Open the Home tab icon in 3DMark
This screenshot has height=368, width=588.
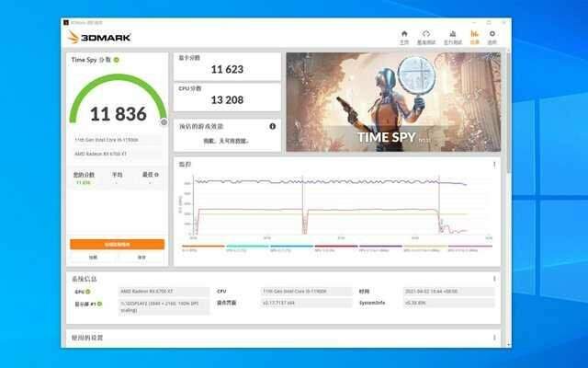[404, 37]
